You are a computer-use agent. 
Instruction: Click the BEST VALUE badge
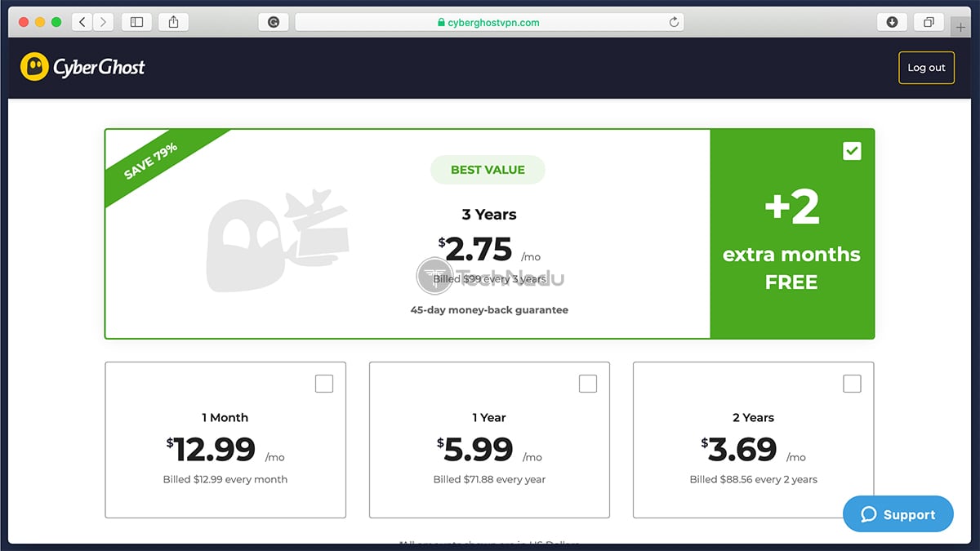488,170
